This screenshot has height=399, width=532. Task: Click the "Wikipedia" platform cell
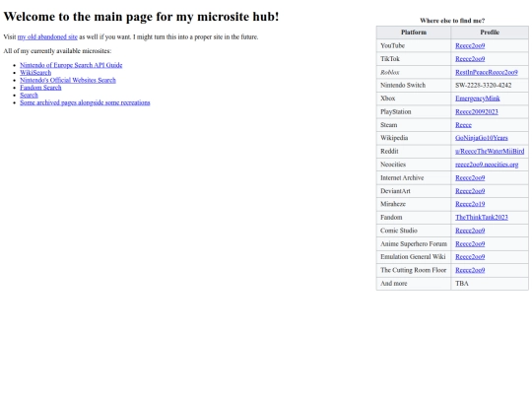(414, 138)
